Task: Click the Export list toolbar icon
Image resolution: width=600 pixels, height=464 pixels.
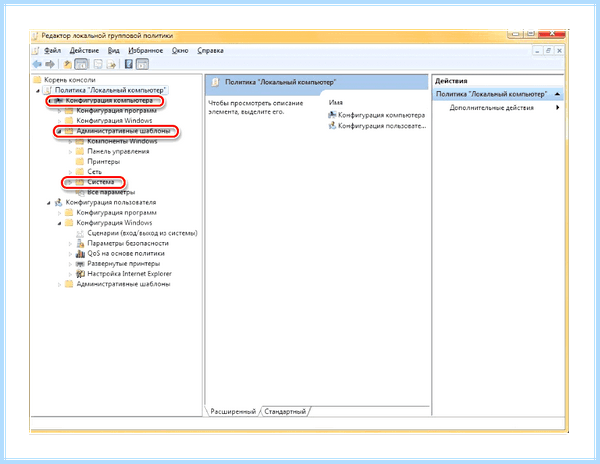Action: [x=111, y=64]
